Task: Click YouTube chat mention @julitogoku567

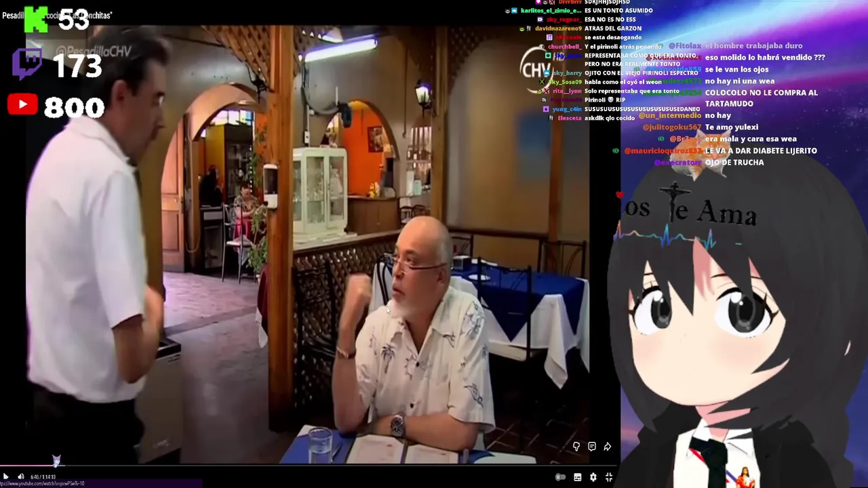Action: point(671,127)
